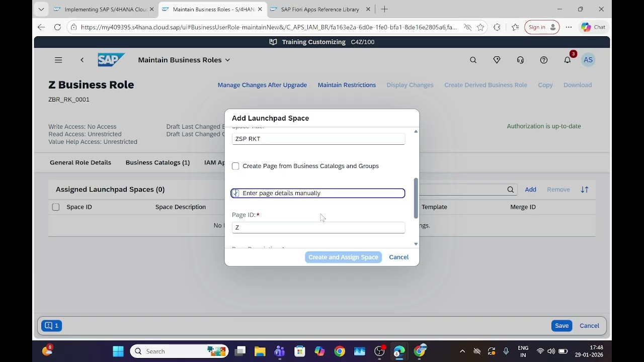Select the Maintain Business Roles browser tab
Viewport: 644px width, 362px height.
click(x=211, y=9)
